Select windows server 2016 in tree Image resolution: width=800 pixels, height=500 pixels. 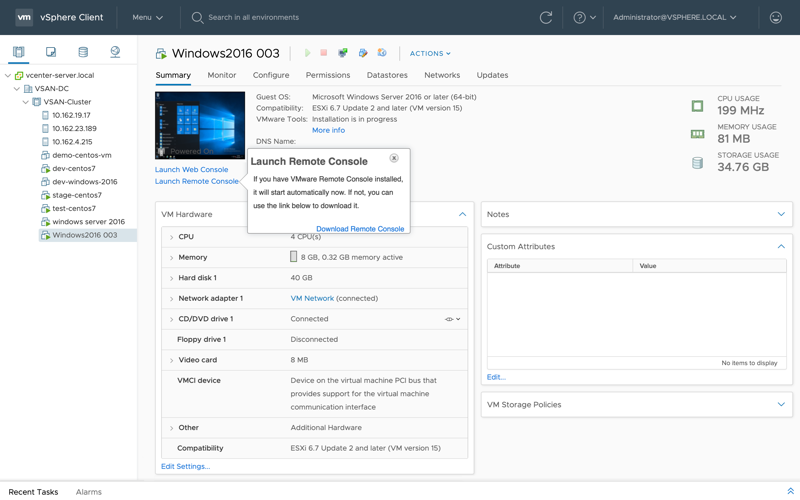click(x=88, y=222)
